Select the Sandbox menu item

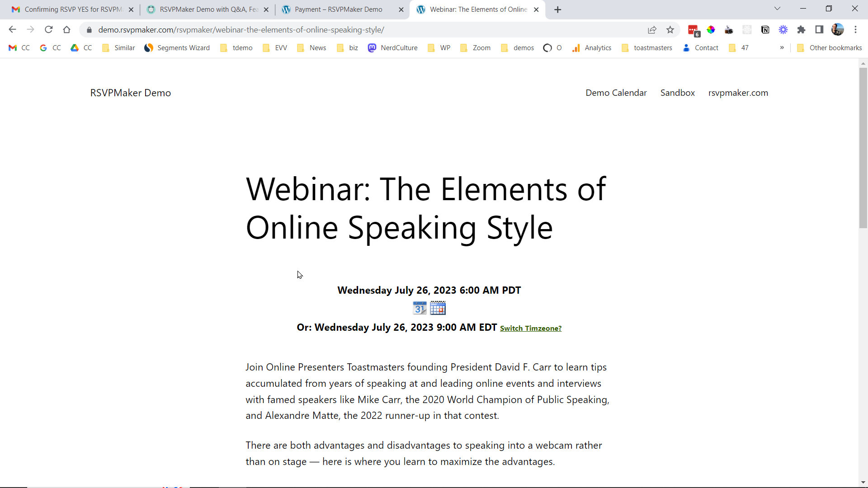pos(677,92)
